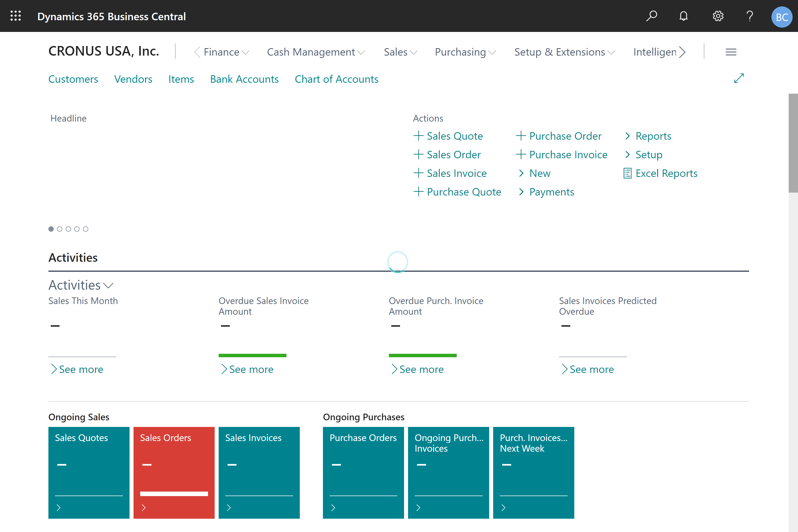Click the Overdue Sales Invoice Amount dash value

click(225, 326)
